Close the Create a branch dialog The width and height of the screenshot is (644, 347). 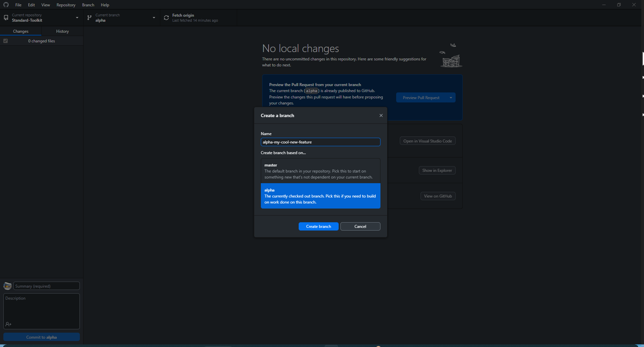click(x=381, y=115)
